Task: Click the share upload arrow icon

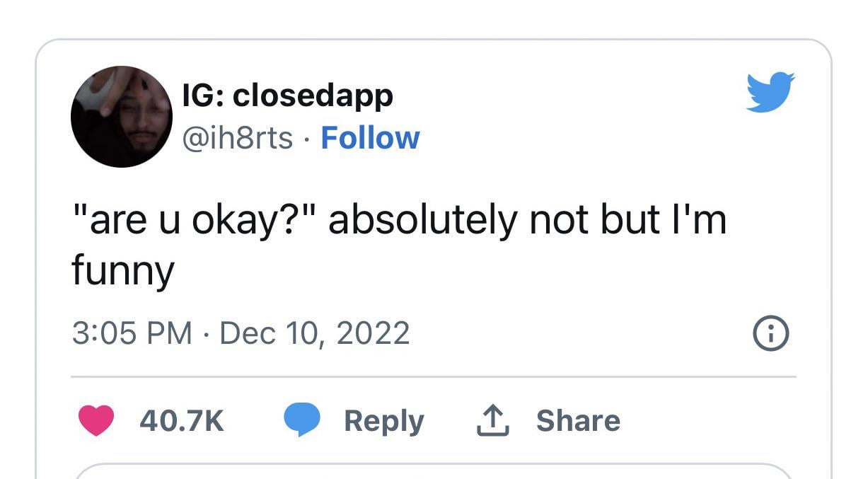Action: (x=492, y=420)
